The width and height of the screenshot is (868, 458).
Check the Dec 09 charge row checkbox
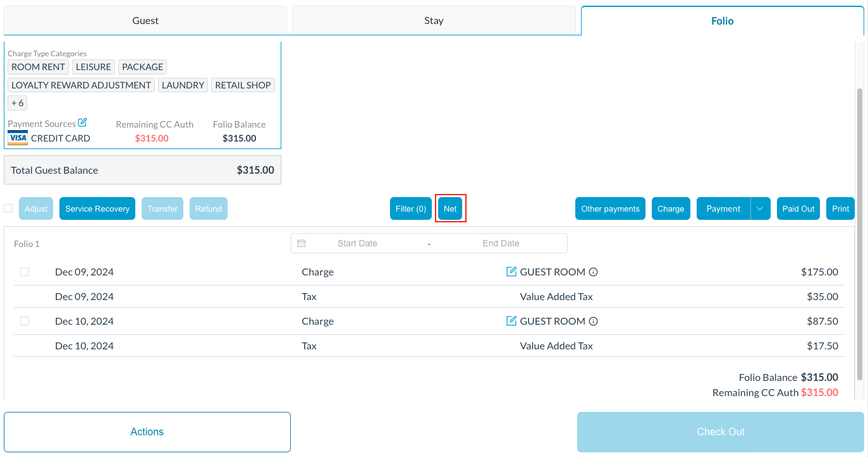[25, 272]
